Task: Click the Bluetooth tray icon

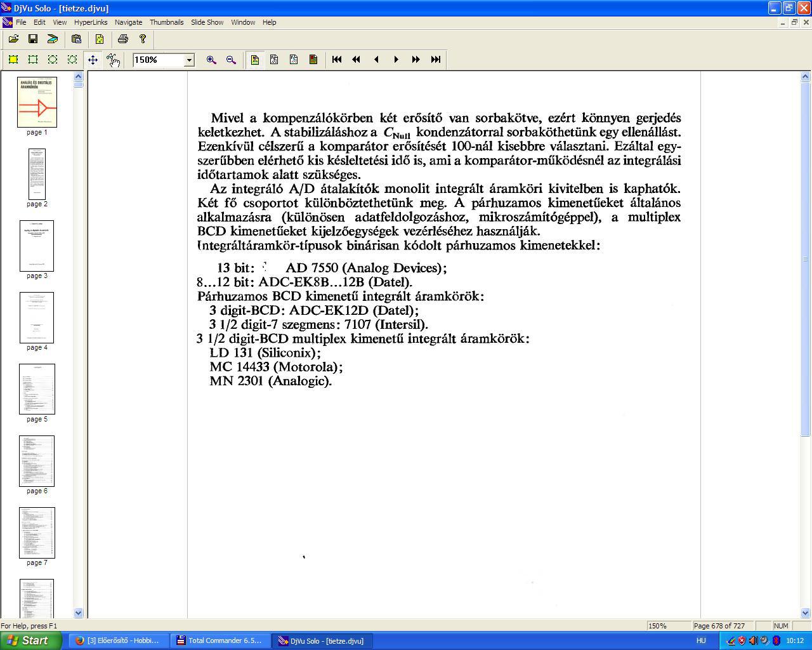Action: click(776, 640)
